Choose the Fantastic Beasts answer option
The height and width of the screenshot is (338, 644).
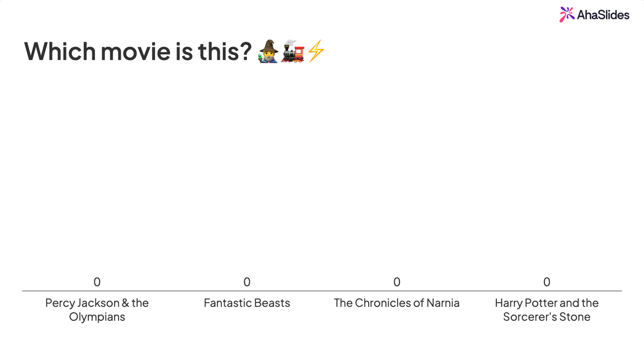247,303
